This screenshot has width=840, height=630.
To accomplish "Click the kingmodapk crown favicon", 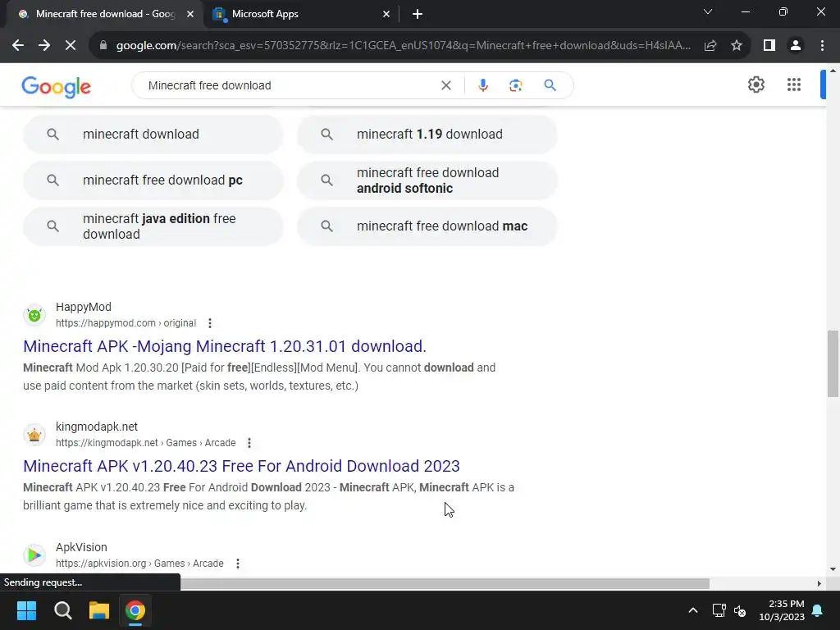I will click(34, 435).
